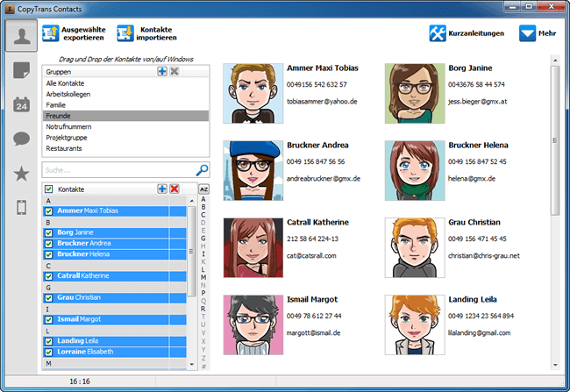This screenshot has width=570, height=392.
Task: Click the search magnifier icon
Action: (202, 170)
